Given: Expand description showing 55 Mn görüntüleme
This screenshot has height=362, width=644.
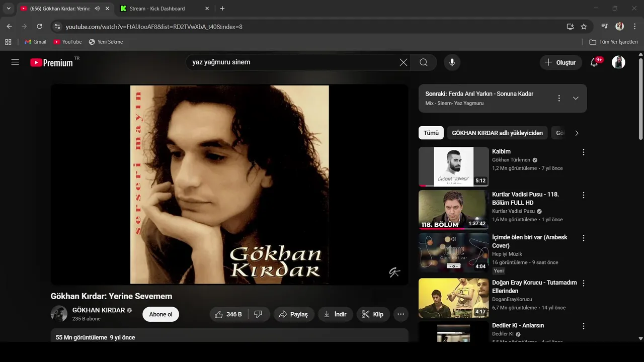Looking at the screenshot, I should [229, 336].
